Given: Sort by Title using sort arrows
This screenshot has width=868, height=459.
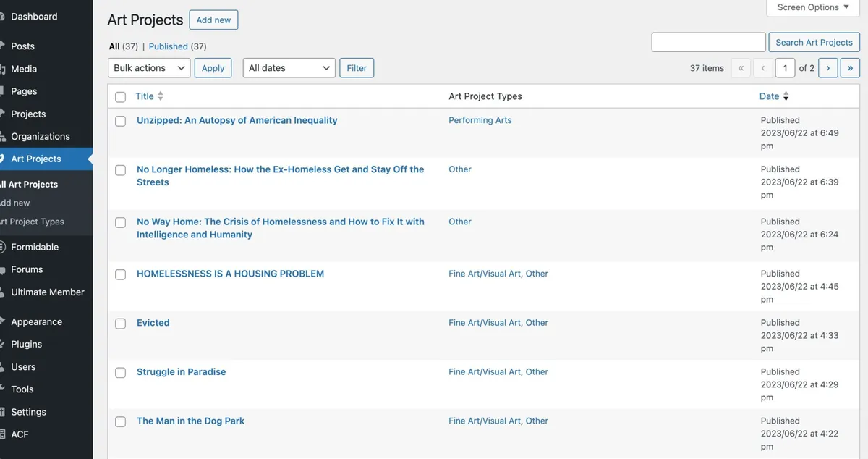Looking at the screenshot, I should click(161, 96).
